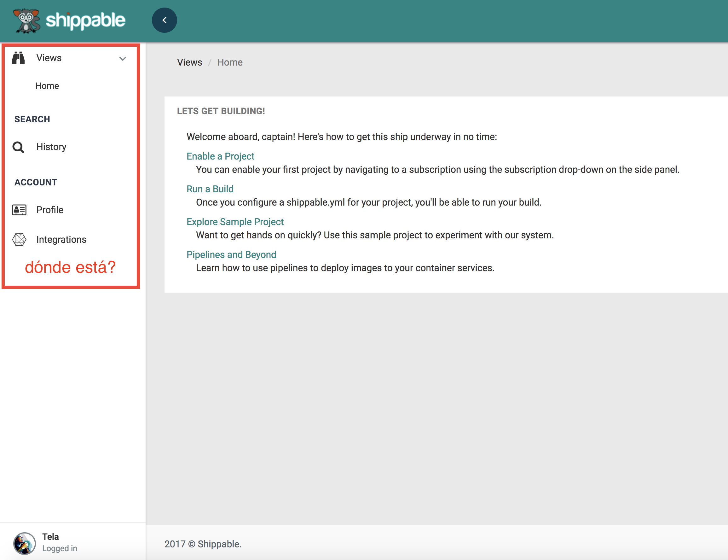Click the Home icon entry in the sidebar

coord(47,86)
